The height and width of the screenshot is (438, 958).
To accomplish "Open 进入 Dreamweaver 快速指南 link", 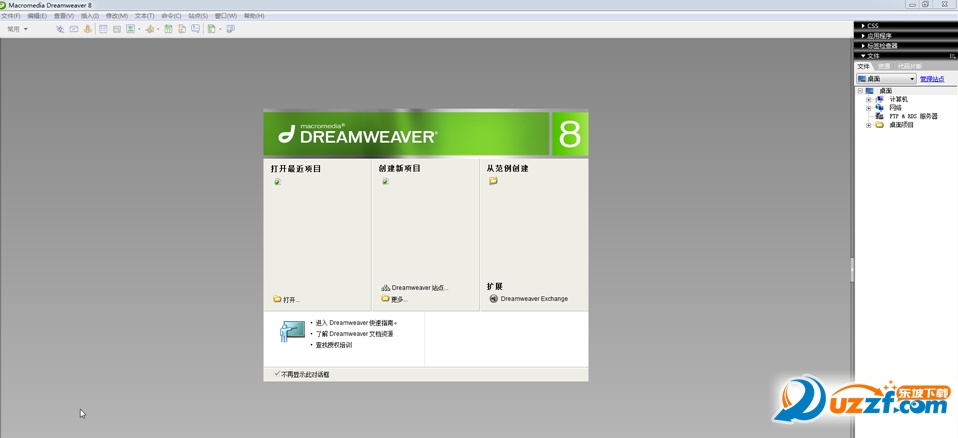I will click(x=356, y=323).
